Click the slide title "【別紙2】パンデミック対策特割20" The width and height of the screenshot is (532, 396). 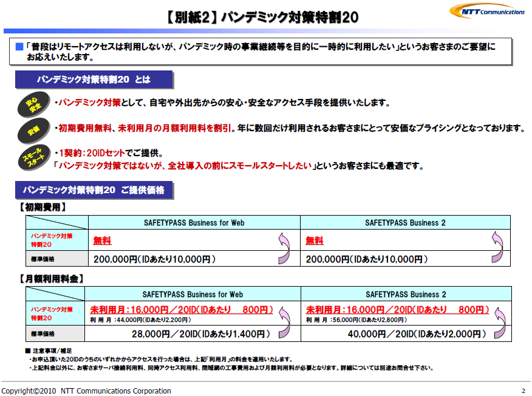[262, 17]
